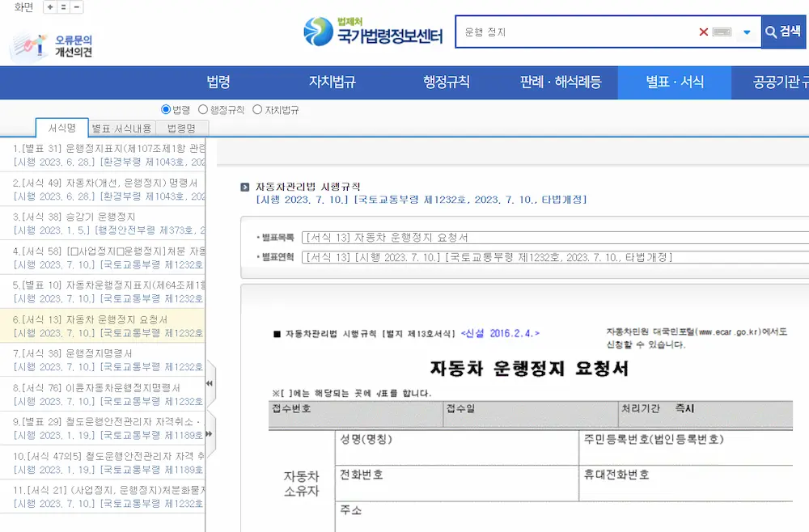Click the zoom out minus screen button
The width and height of the screenshot is (809, 532).
76,7
